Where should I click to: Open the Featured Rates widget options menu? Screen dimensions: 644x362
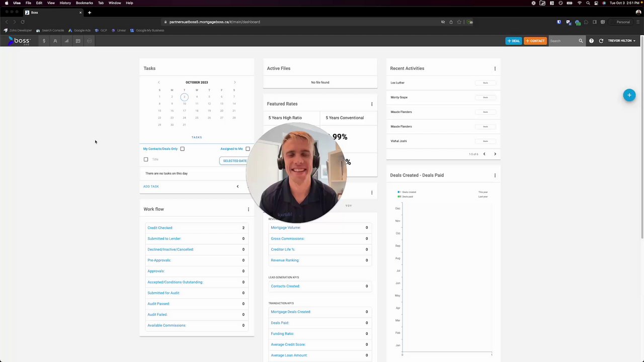pos(372,104)
